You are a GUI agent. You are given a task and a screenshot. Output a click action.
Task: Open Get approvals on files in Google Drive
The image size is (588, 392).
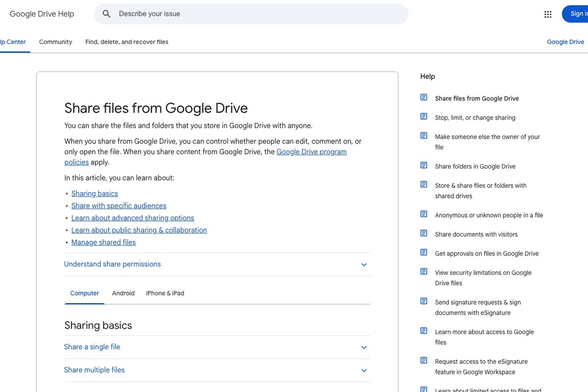(x=487, y=253)
